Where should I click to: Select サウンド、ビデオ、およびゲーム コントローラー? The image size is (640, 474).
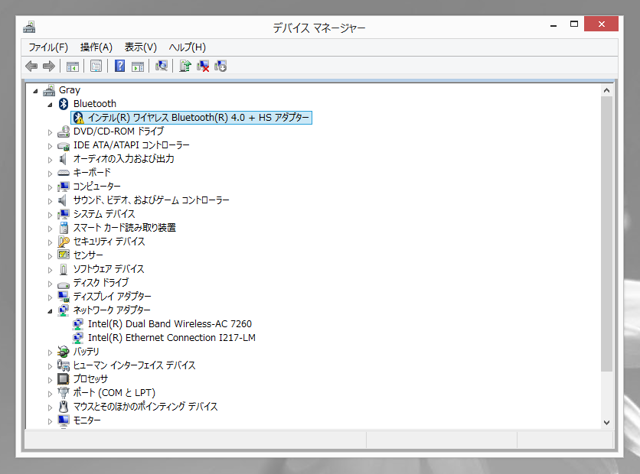coord(151,200)
